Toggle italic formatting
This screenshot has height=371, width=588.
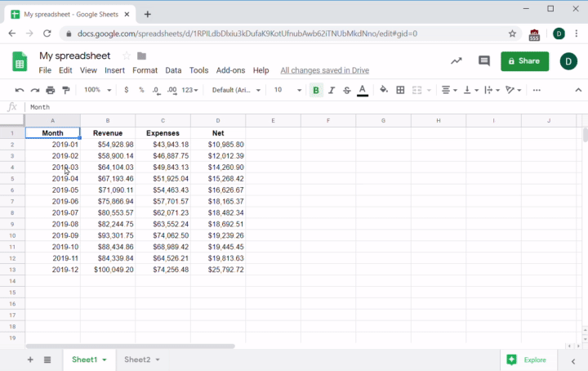tap(332, 90)
